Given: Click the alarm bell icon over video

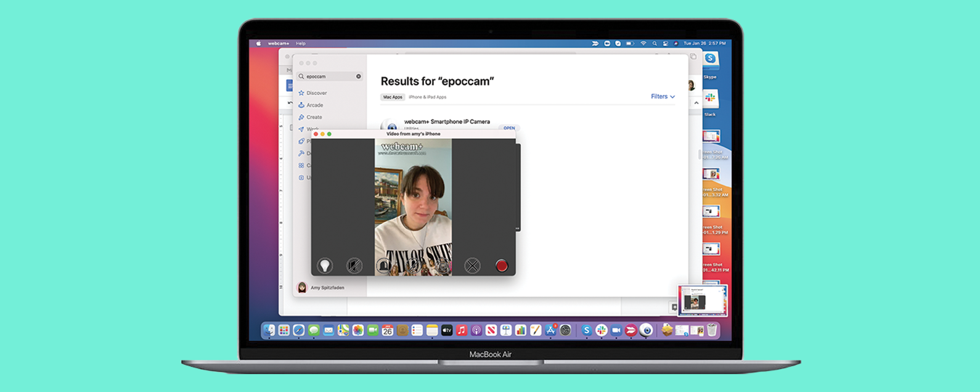Looking at the screenshot, I should click(x=383, y=266).
